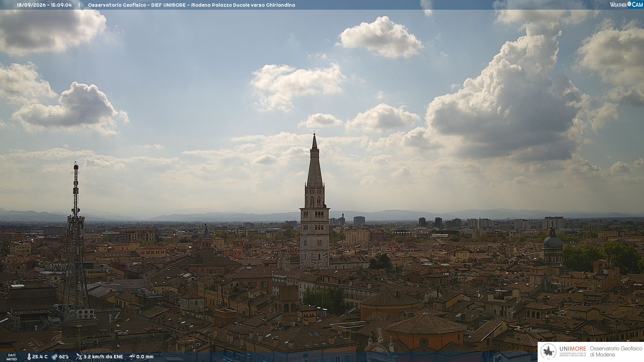Click the Università degli Studi subtitle text
The image size is (644, 362).
pyautogui.click(x=573, y=355)
